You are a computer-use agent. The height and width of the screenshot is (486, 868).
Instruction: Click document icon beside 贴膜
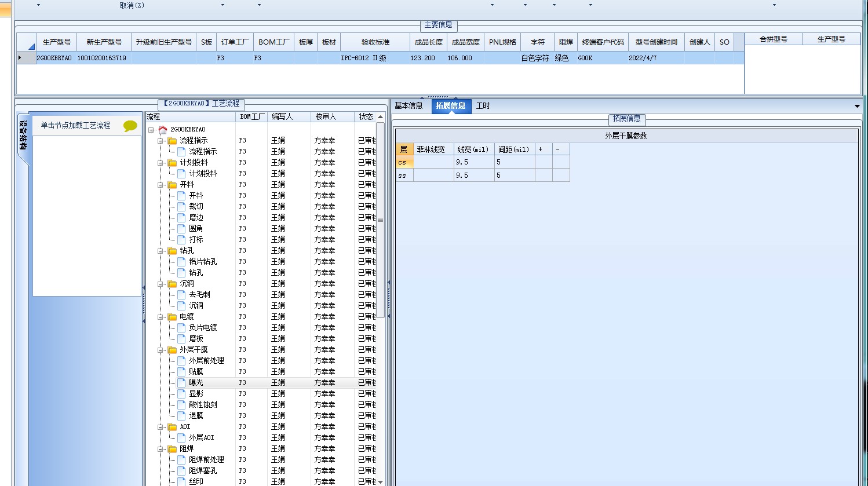coord(181,371)
